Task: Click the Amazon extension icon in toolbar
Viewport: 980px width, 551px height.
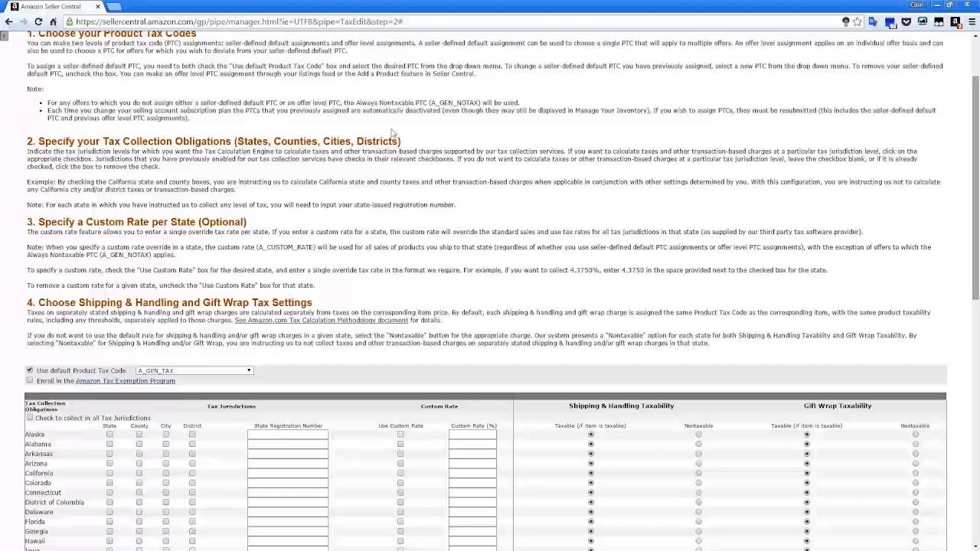Action: coord(955,21)
